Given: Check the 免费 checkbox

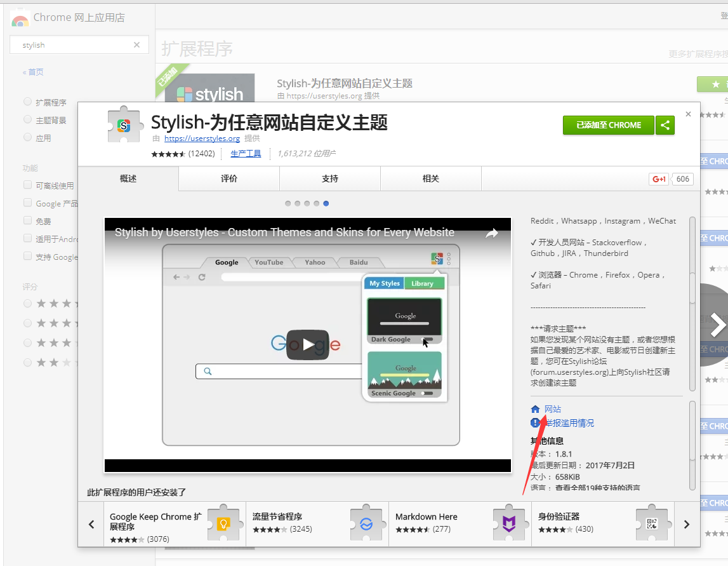Looking at the screenshot, I should 27,220.
